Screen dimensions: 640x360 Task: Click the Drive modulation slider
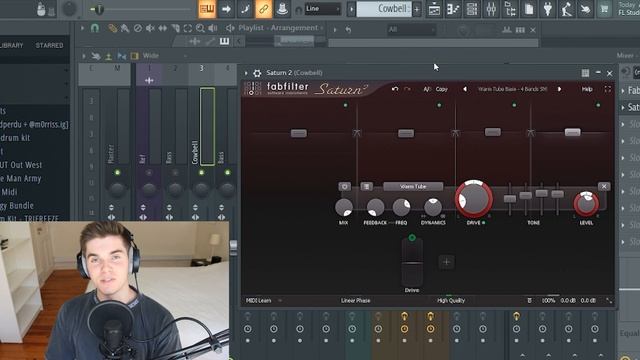[412, 262]
